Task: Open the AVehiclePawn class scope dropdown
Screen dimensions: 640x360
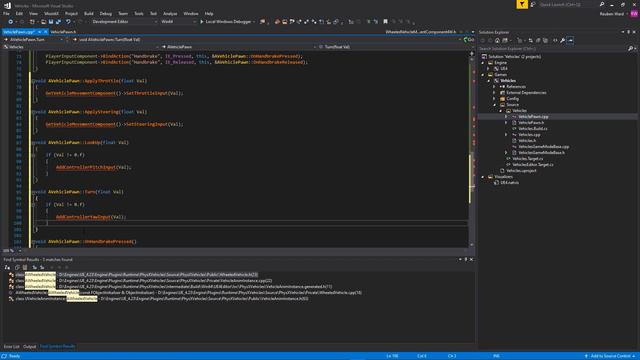Action: click(239, 47)
